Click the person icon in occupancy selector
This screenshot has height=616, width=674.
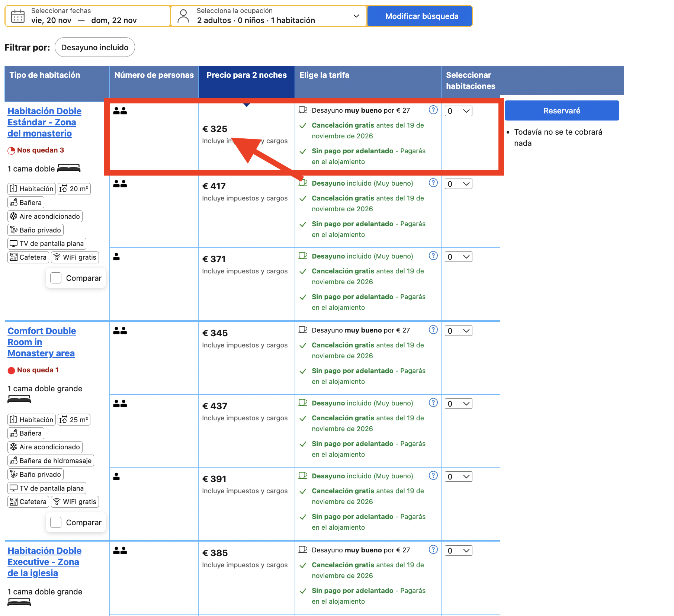click(183, 16)
